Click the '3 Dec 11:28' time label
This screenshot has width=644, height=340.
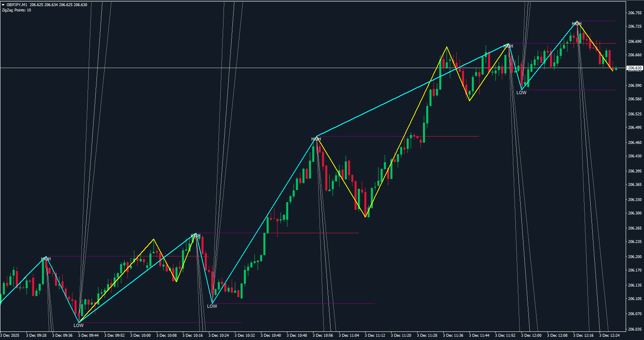coord(427,336)
